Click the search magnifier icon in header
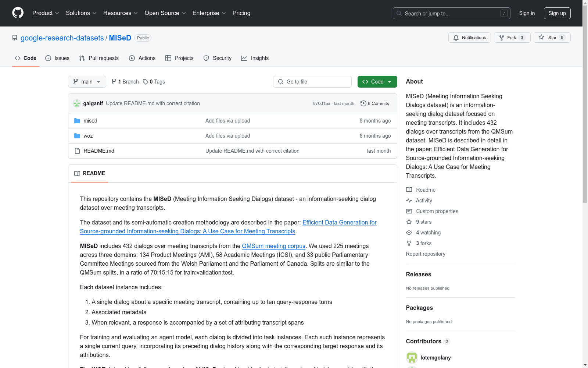Image resolution: width=588 pixels, height=368 pixels. 399,13
